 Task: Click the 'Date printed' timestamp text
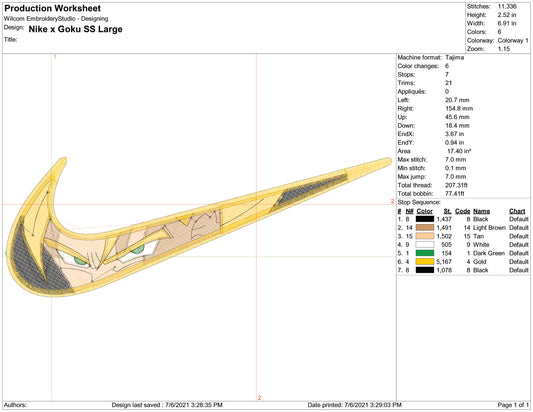tap(355, 405)
